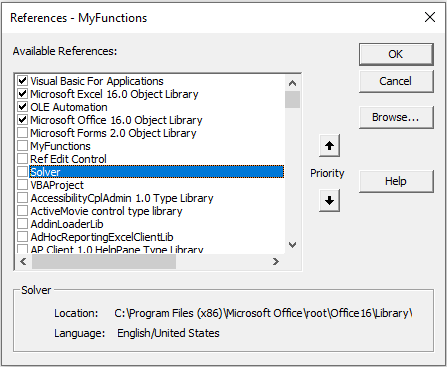This screenshot has height=367, width=447.
Task: Select the MyFunctions row text
Action: (60, 146)
